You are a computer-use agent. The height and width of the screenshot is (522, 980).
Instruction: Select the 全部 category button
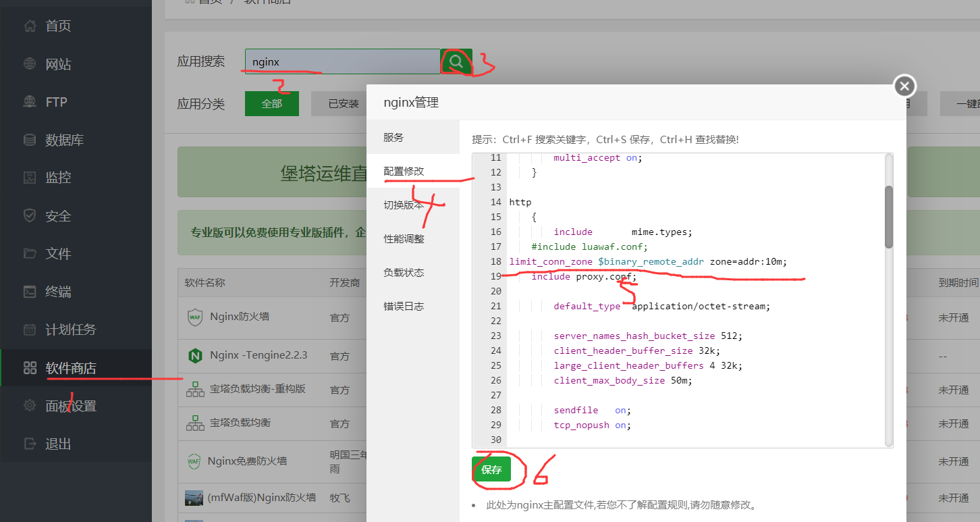click(271, 104)
